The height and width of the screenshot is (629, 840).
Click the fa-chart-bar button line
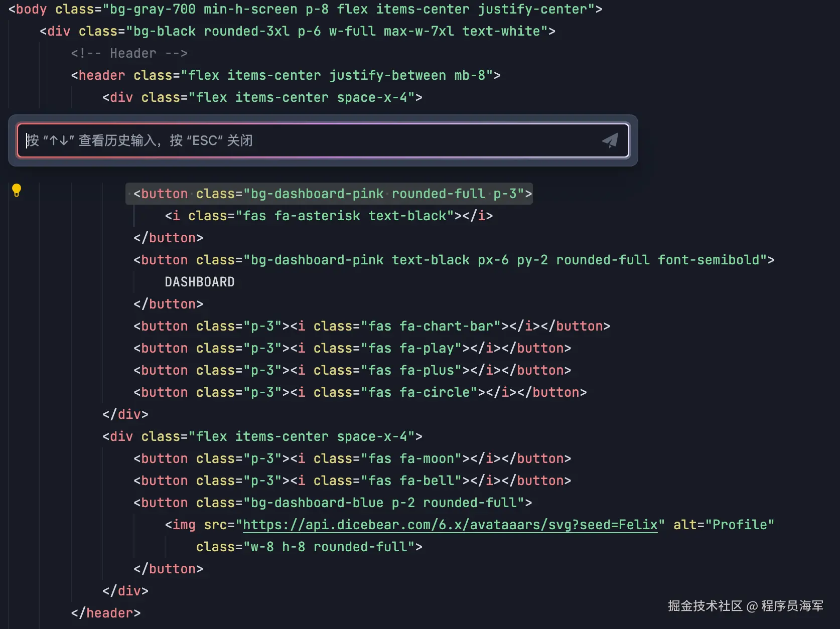[371, 326]
